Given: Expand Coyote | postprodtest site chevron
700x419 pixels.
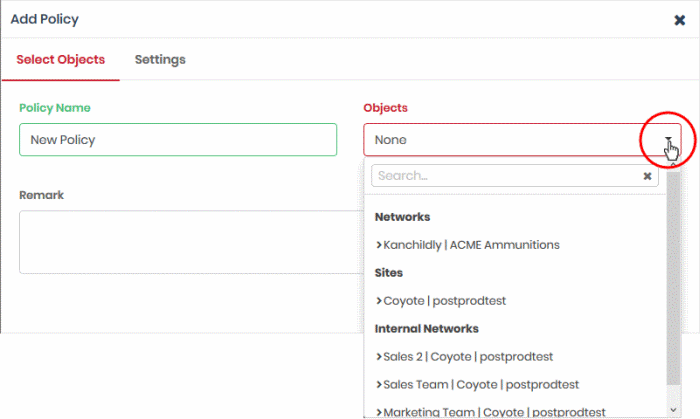Looking at the screenshot, I should (379, 300).
